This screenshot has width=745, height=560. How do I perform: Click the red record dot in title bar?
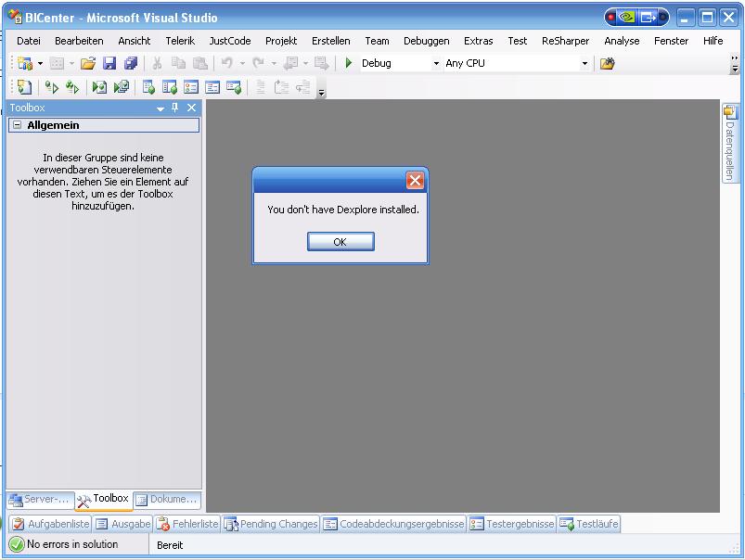tap(611, 18)
